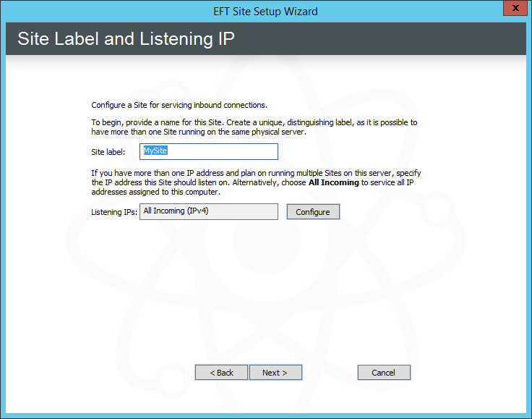Click the dark gray header banner
Screen dimensions: 532x419
coord(398,39)
